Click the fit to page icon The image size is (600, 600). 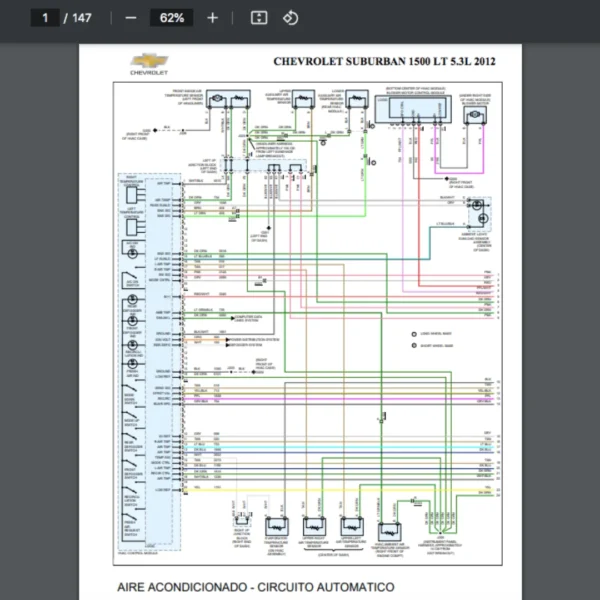coord(259,18)
